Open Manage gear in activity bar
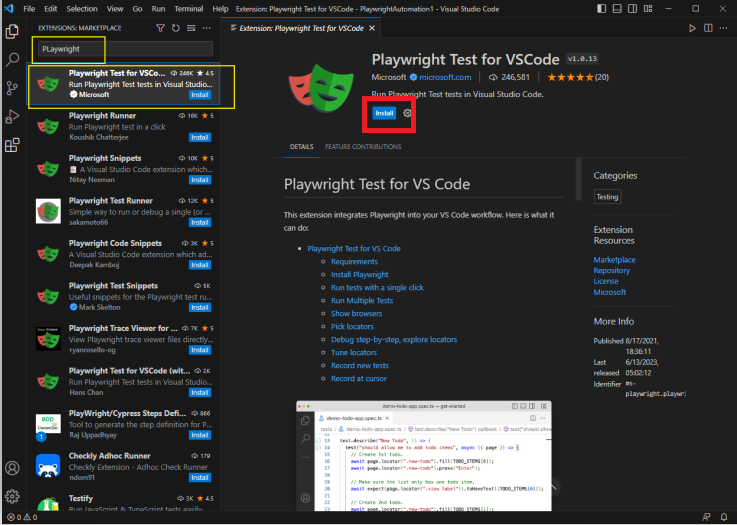Image resolution: width=737 pixels, height=525 pixels. tap(12, 496)
